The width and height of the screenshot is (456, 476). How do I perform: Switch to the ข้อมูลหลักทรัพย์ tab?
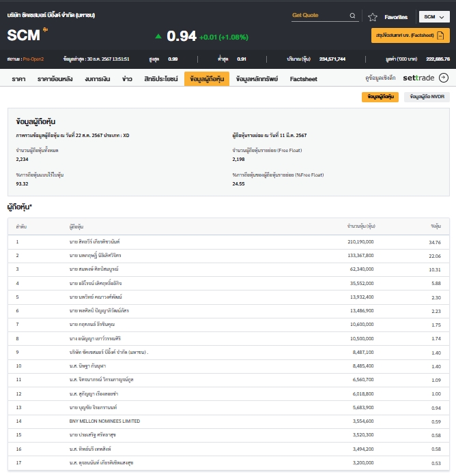click(x=257, y=79)
